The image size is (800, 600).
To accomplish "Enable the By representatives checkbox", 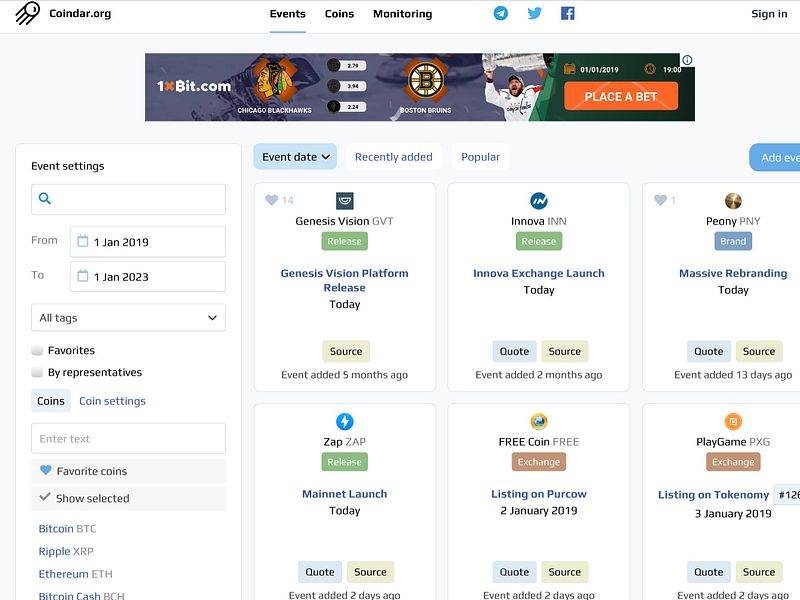I will [37, 372].
